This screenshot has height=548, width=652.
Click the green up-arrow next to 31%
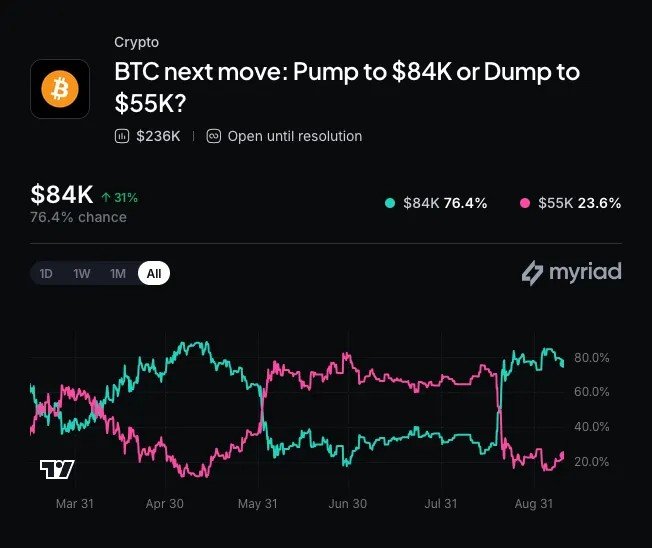pyautogui.click(x=106, y=197)
